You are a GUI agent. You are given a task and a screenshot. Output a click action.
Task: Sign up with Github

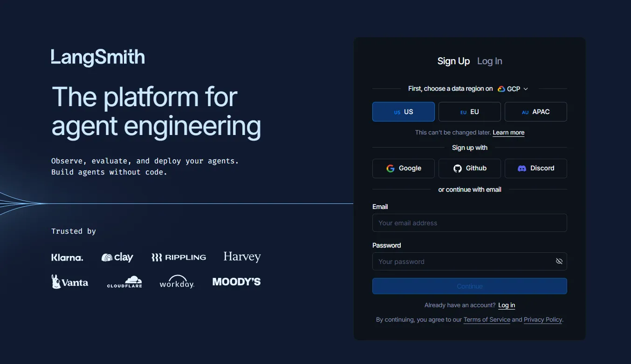[470, 169]
